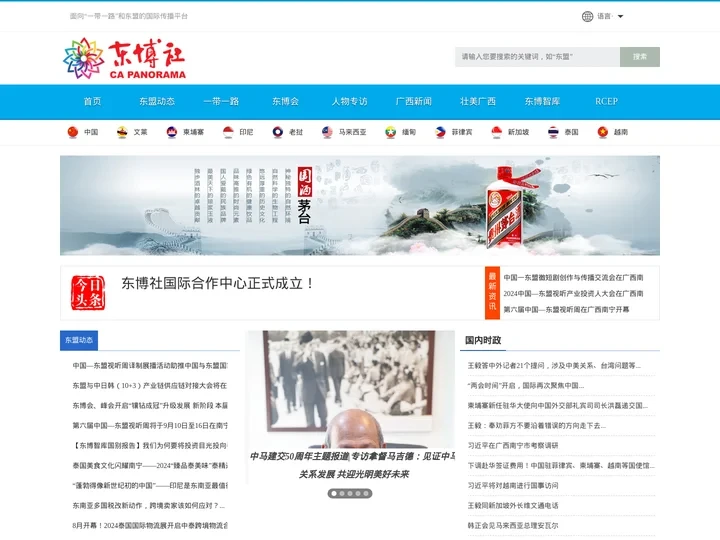Select the fourth carousel indicator dot
The image size is (720, 540).
358,494
